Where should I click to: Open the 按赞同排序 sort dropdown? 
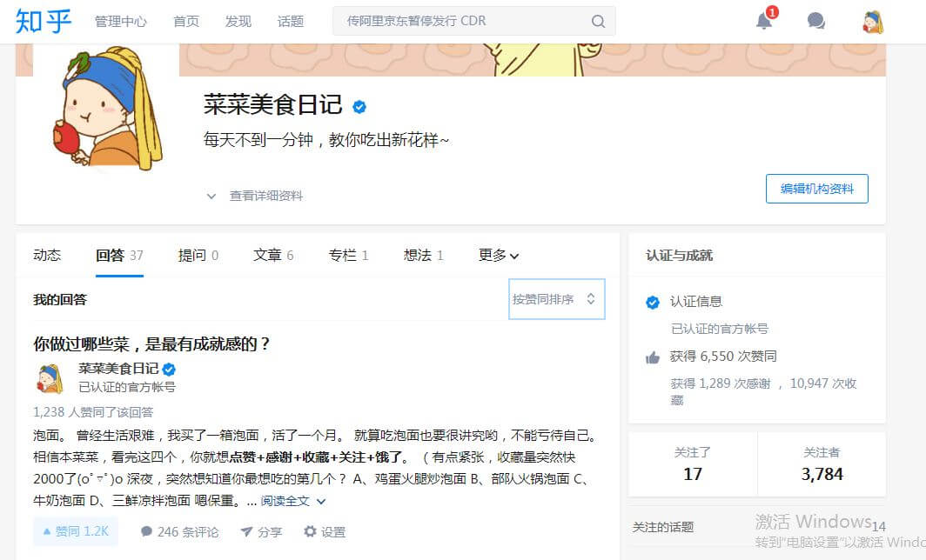pyautogui.click(x=555, y=299)
